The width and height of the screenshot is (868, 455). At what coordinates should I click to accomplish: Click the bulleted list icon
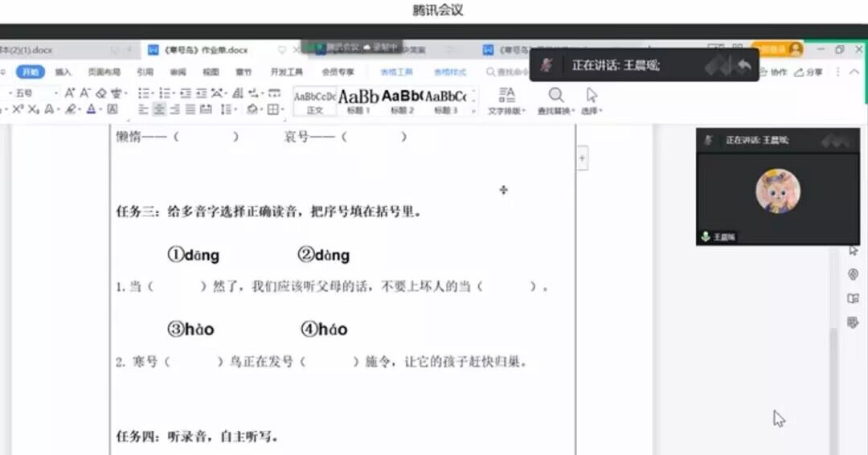(145, 93)
